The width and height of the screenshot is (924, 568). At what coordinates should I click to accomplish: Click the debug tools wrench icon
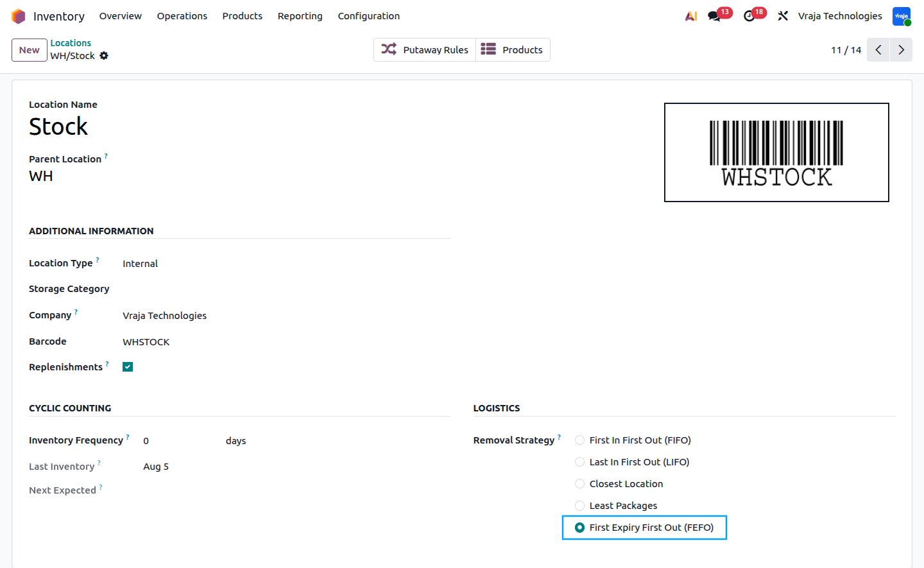pyautogui.click(x=783, y=16)
